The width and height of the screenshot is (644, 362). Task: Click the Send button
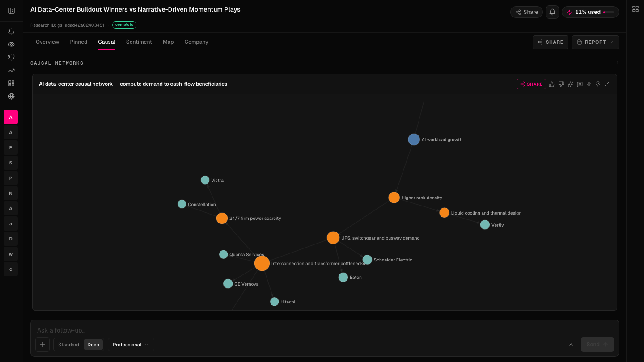pos(597,345)
